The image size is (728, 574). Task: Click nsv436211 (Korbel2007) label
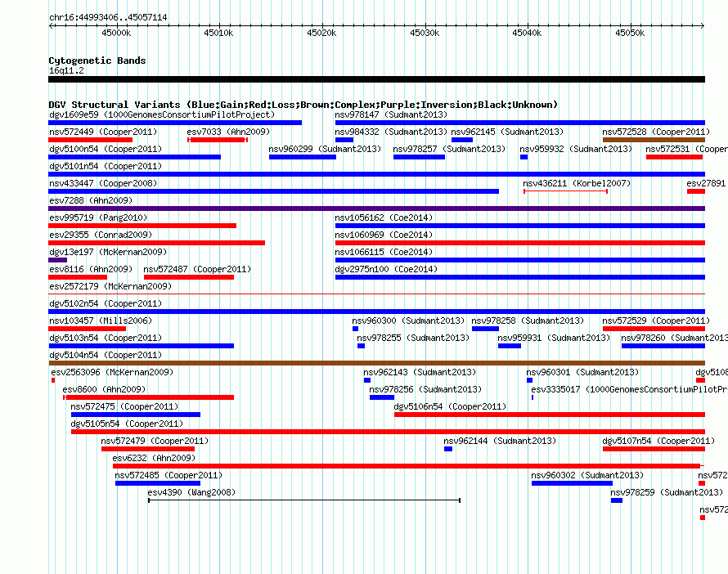(577, 183)
